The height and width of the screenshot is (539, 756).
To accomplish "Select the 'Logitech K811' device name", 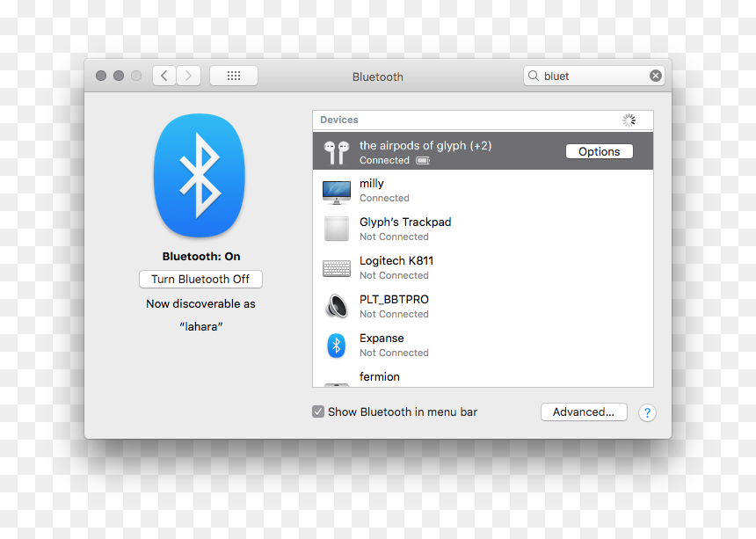I will (x=396, y=261).
